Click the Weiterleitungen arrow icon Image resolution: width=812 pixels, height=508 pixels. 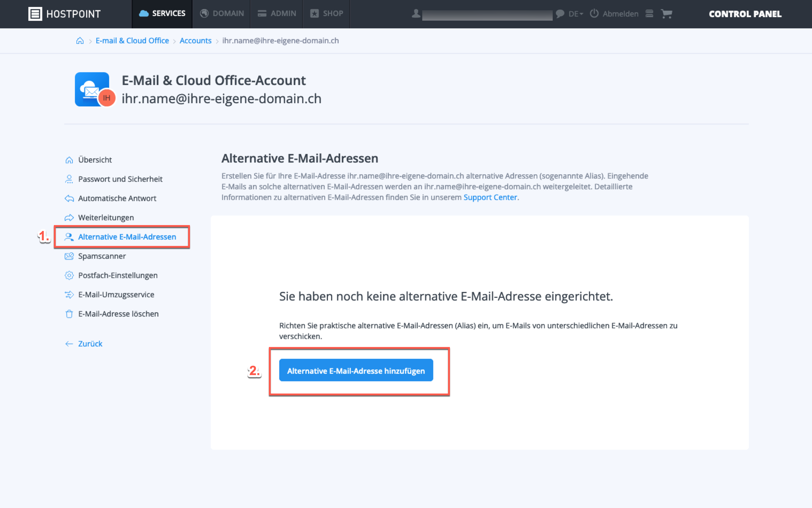[x=69, y=218]
